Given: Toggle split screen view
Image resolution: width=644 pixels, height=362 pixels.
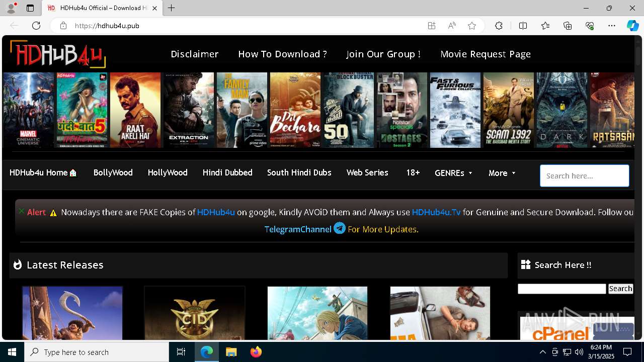Looking at the screenshot, I should point(523,26).
